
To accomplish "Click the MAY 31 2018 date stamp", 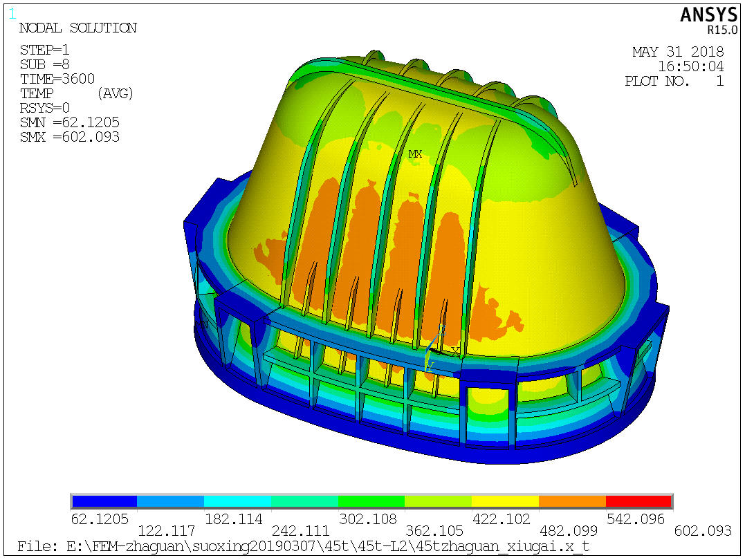I will (678, 52).
